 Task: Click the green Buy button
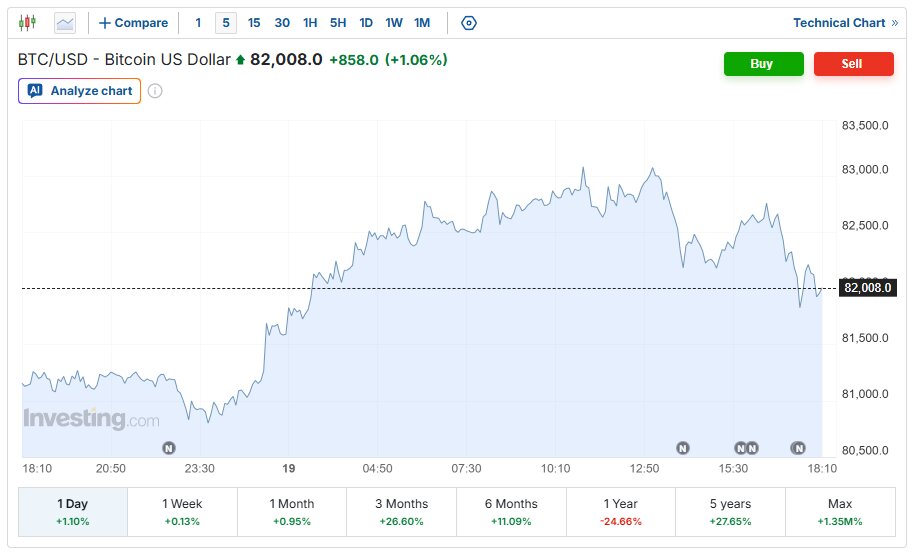(x=763, y=63)
